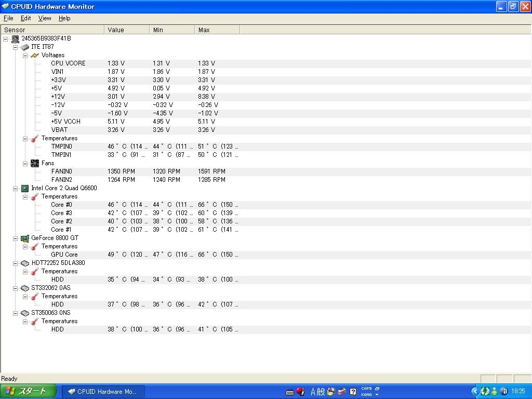
Task: Click the IME help question mark icon
Action: pyautogui.click(x=353, y=392)
